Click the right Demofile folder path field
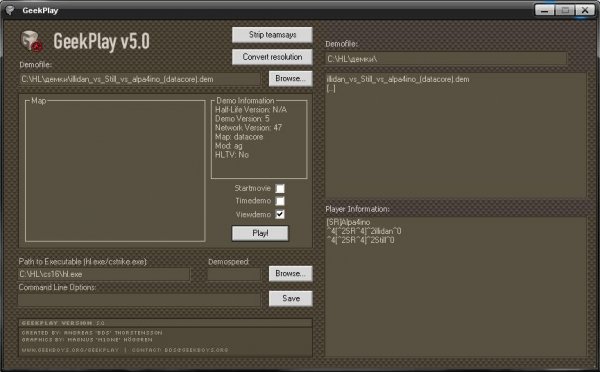Screen dimensions: 600x372 tap(446, 59)
